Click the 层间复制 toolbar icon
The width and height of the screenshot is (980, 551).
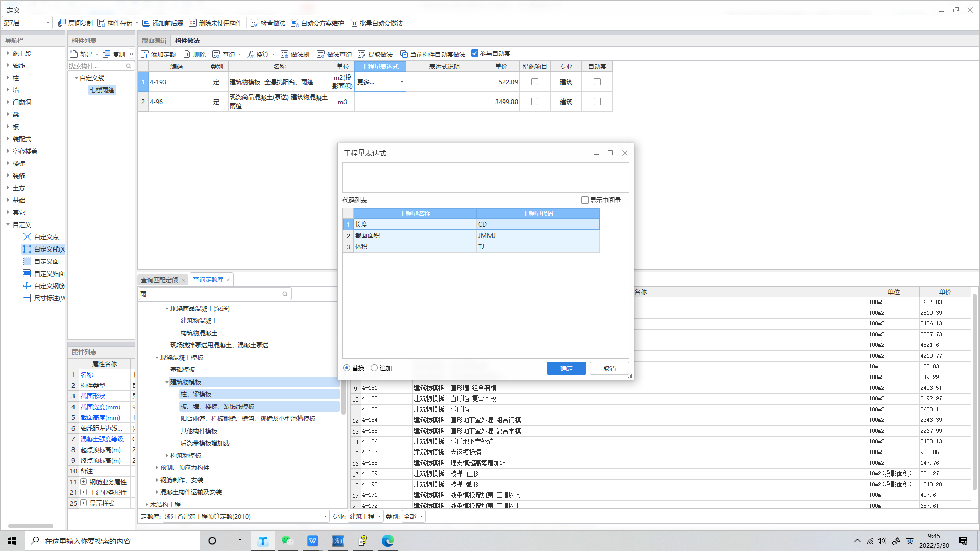click(x=62, y=23)
